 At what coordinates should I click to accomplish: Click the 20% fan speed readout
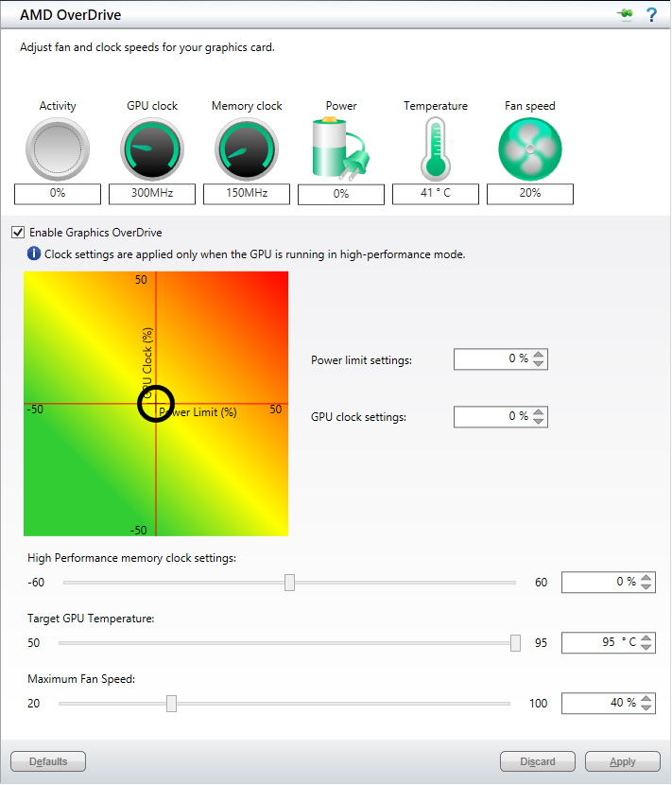[x=530, y=194]
